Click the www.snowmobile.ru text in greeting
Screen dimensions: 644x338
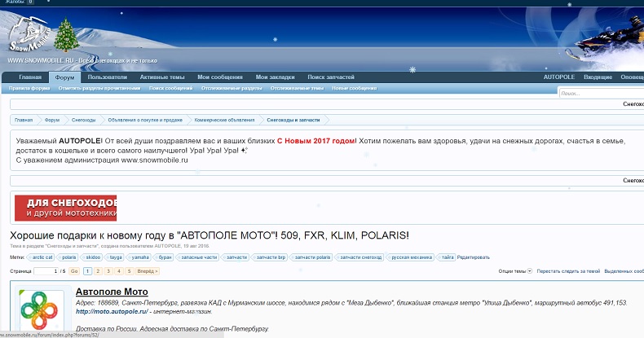click(x=154, y=160)
